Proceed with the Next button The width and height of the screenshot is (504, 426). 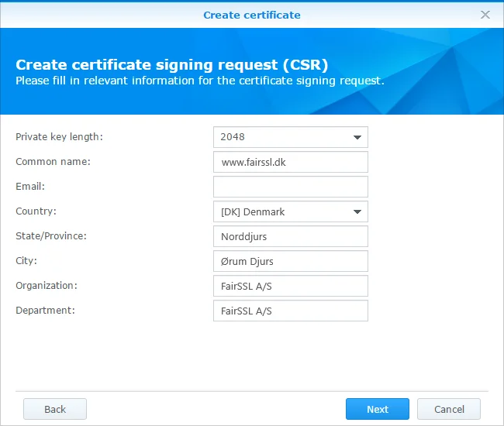tap(378, 409)
